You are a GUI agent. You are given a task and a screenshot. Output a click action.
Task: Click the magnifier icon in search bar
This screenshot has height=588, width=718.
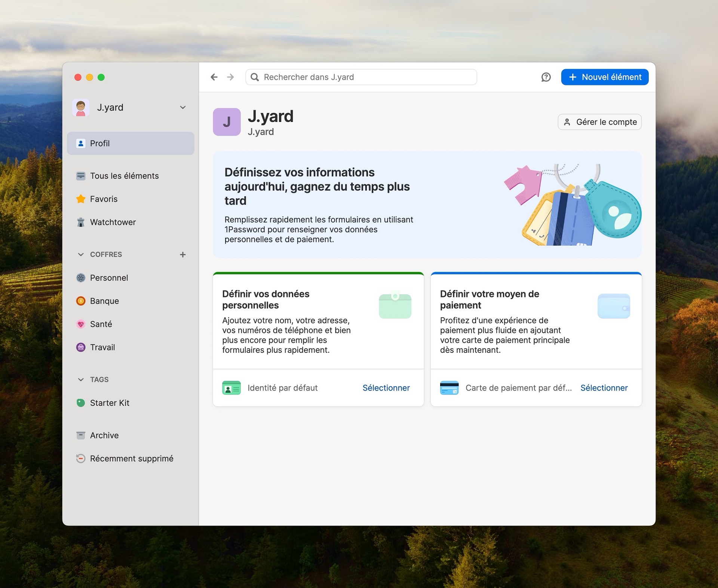255,77
